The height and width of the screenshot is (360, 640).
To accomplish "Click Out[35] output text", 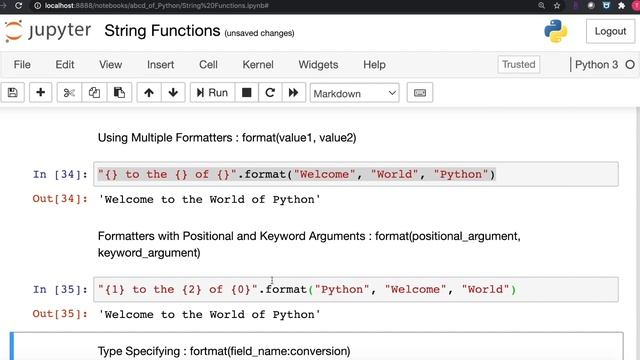I will coord(209,315).
